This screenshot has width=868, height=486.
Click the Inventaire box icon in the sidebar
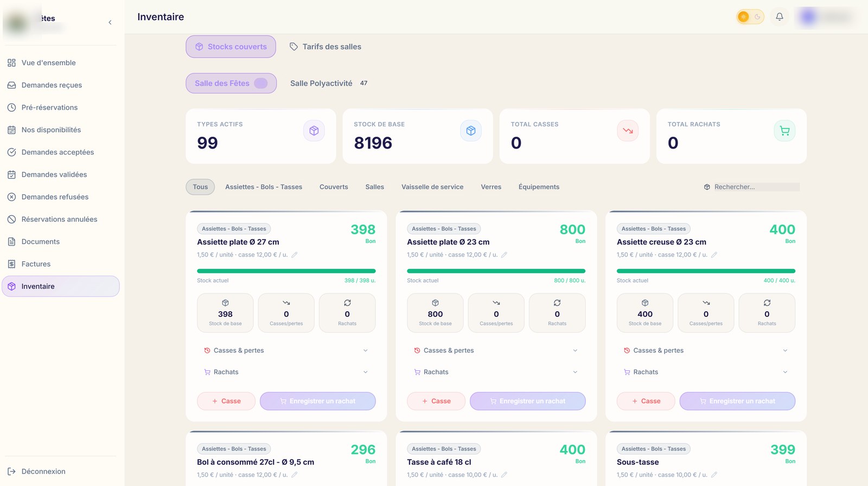[11, 286]
